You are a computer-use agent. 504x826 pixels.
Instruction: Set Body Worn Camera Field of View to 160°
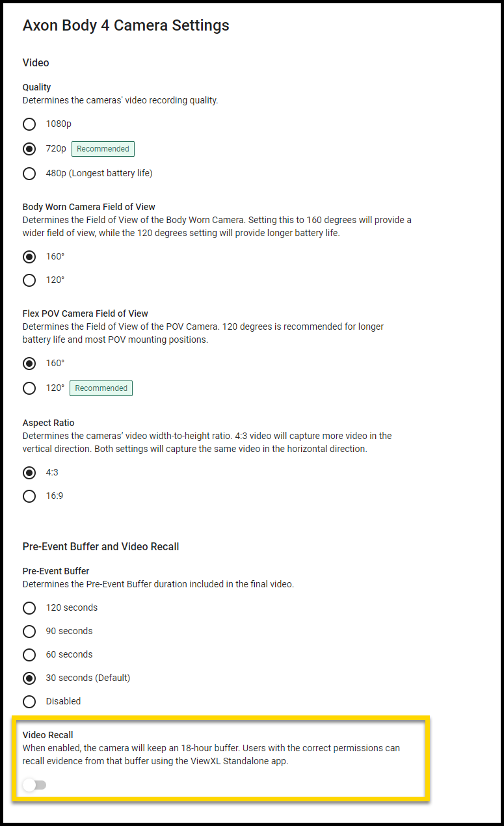29,256
